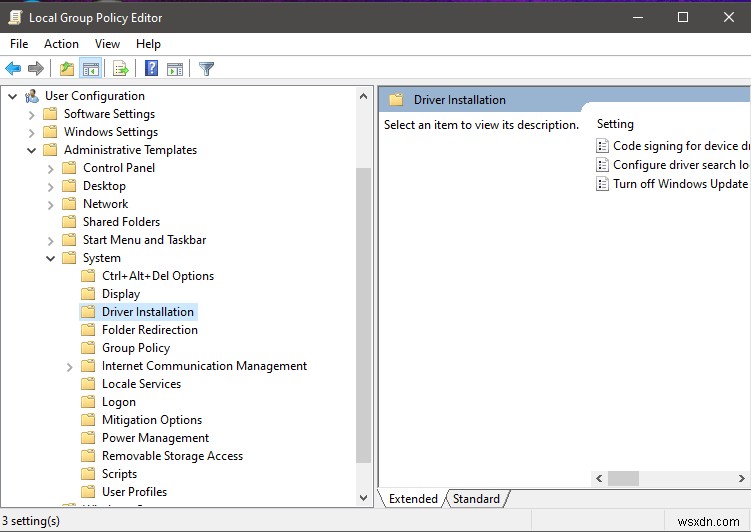Expand the Windows Settings node
The height and width of the screenshot is (532, 751).
32,133
